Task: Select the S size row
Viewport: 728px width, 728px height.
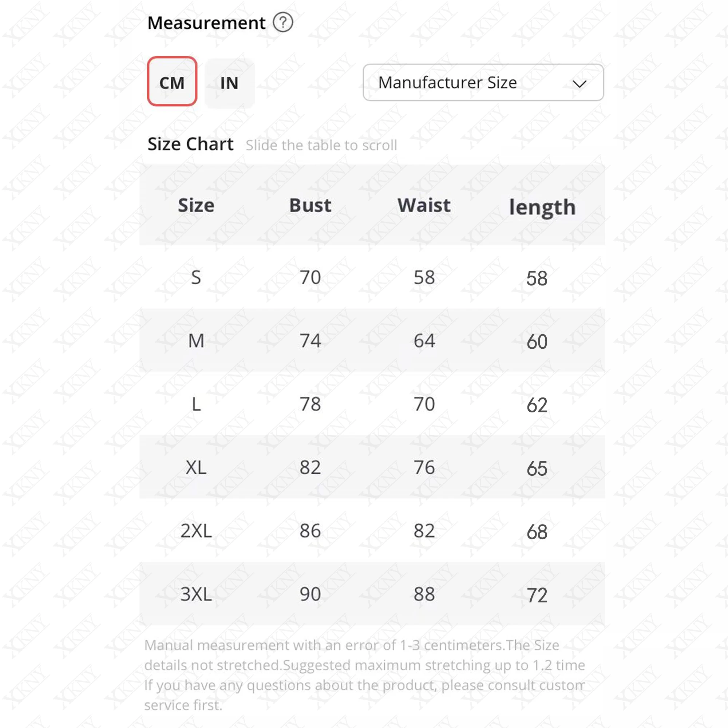Action: coord(372,277)
